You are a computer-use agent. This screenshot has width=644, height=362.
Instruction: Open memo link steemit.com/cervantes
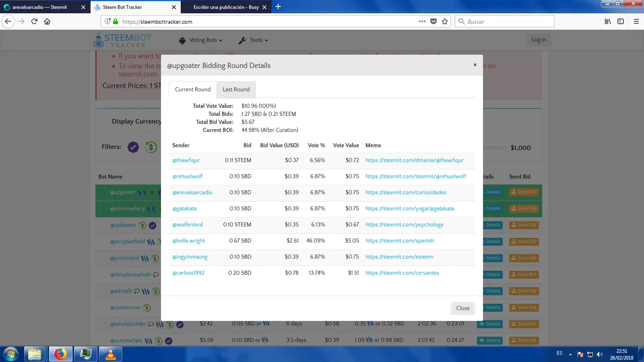coord(402,273)
